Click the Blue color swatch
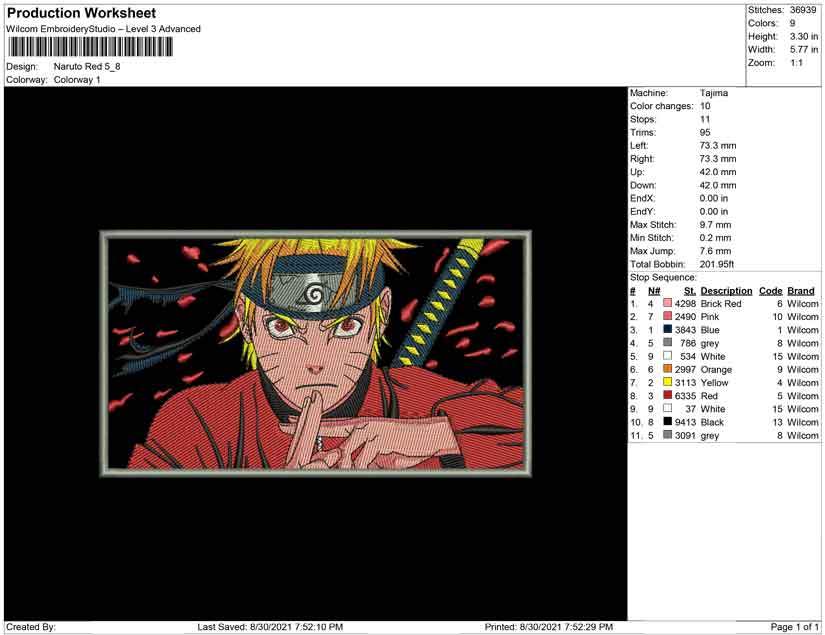This screenshot has height=635, width=825. (x=667, y=329)
